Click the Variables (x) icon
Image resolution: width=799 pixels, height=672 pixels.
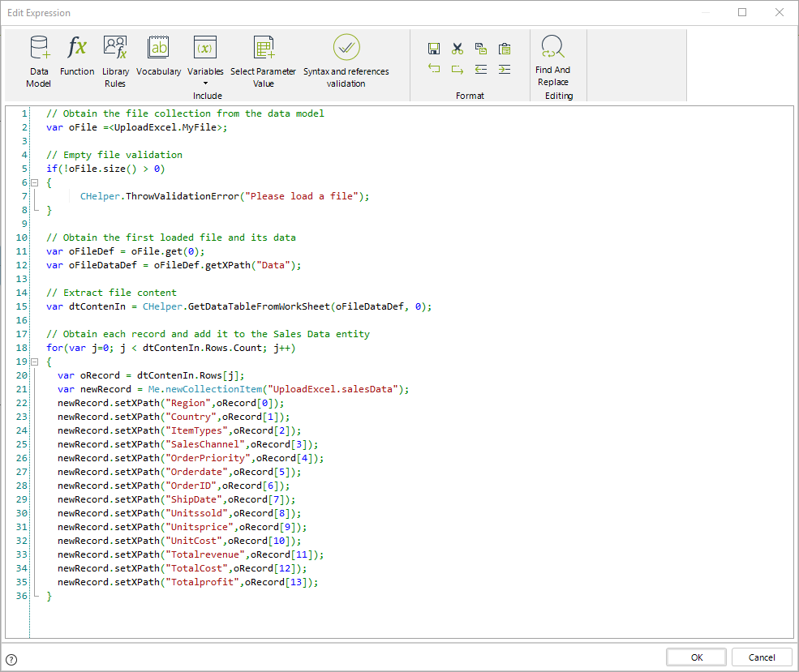point(205,48)
